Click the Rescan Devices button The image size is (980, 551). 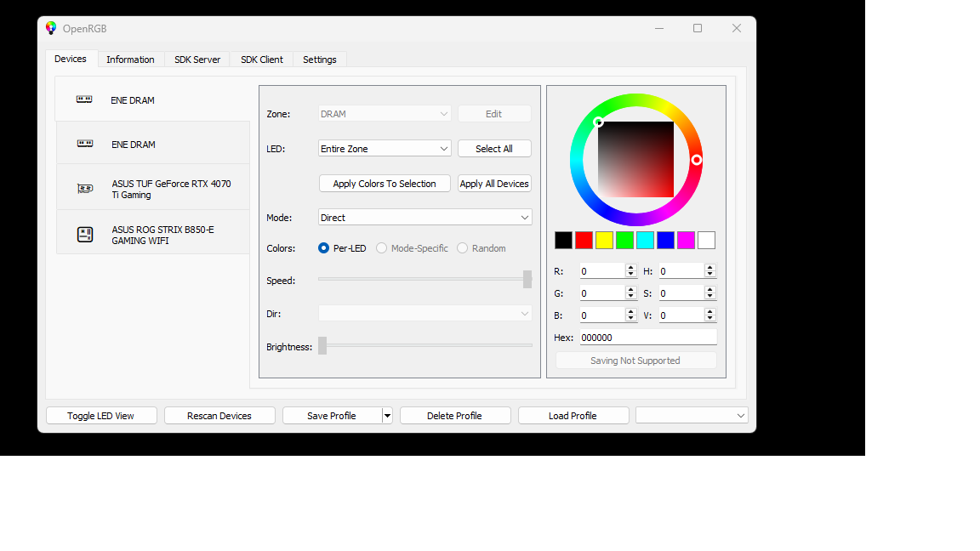219,416
